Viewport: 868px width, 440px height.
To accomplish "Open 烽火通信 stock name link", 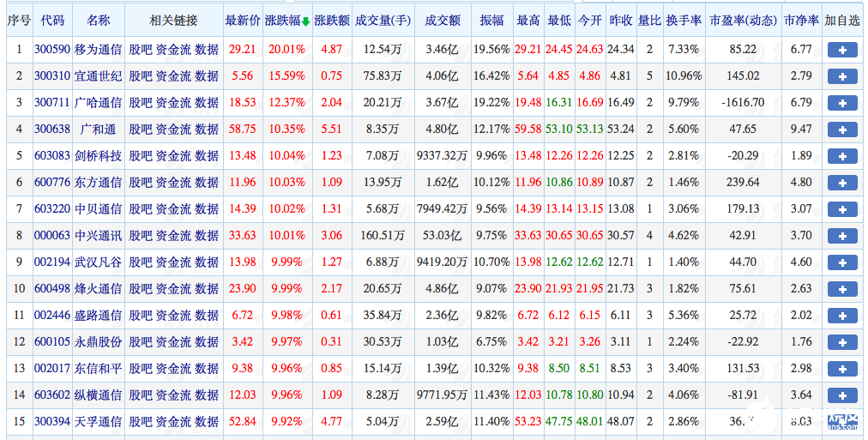I will [98, 289].
